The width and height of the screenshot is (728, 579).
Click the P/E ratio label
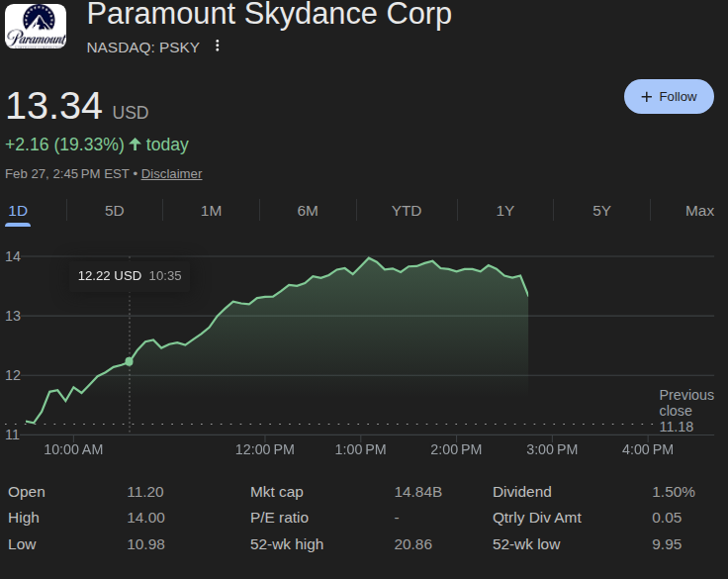pyautogui.click(x=279, y=518)
